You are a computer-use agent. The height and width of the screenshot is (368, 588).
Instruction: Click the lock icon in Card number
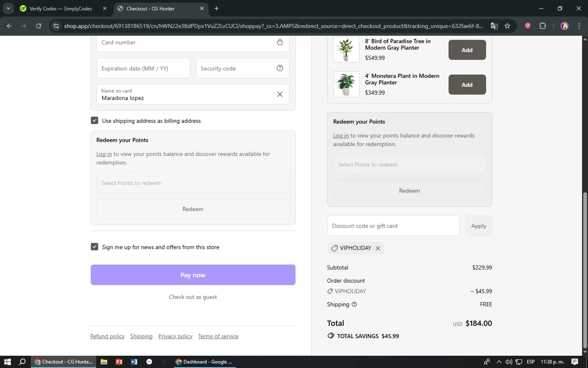point(280,42)
